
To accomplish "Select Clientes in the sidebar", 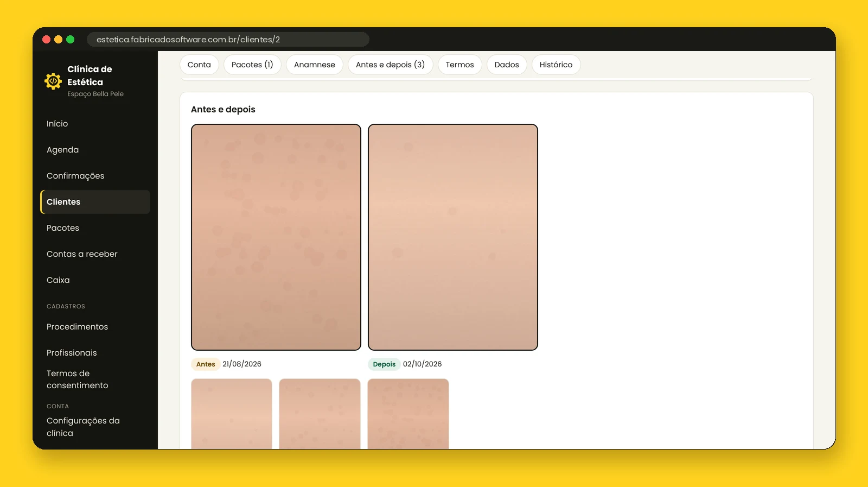I will (95, 202).
